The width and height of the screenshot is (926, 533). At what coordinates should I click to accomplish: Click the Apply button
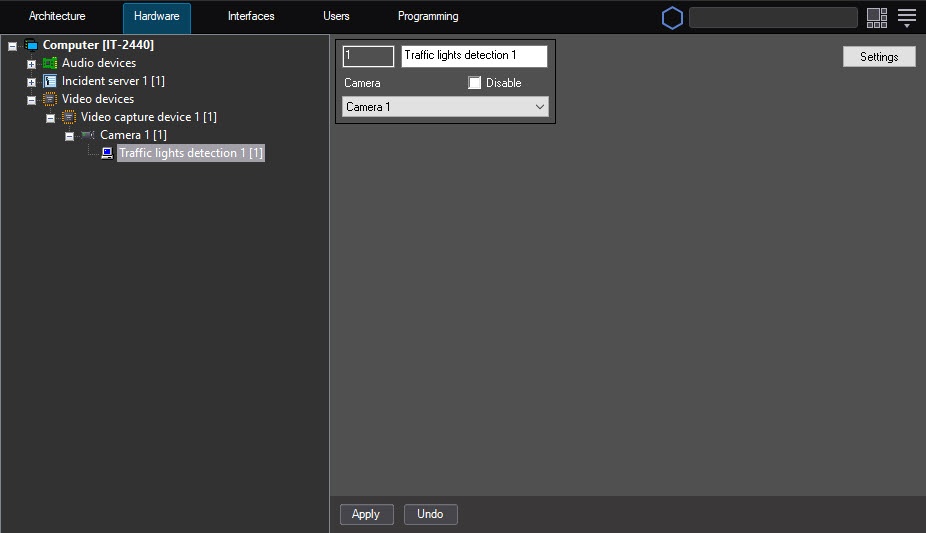click(x=366, y=514)
